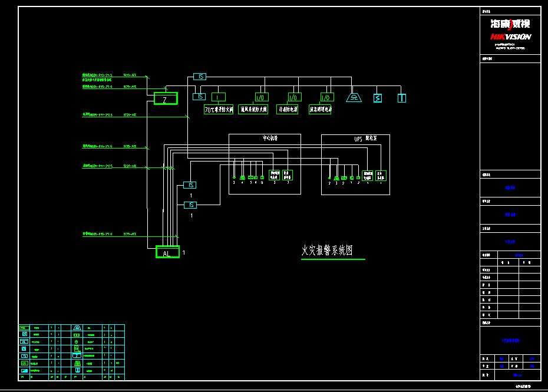This screenshot has height=392, width=548.
Task: Select the 通风系统防火阀 label box
Action: 253,110
